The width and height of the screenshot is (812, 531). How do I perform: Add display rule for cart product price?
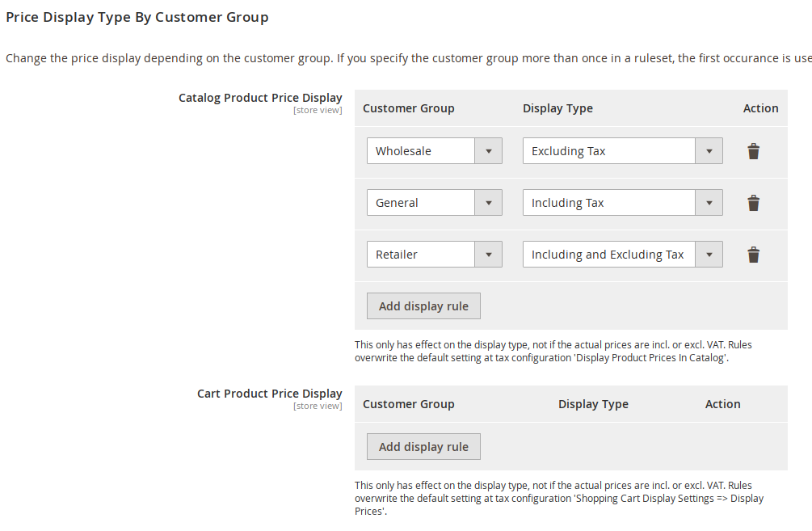coord(423,447)
